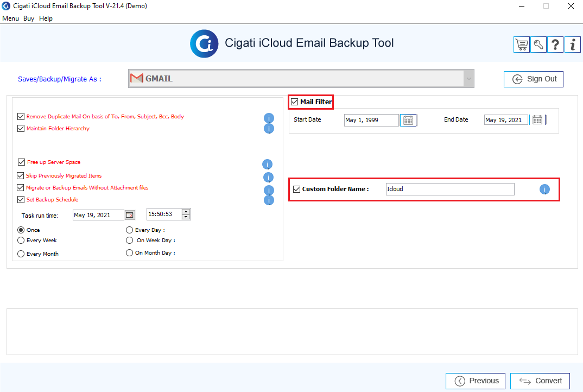This screenshot has height=392, width=583.
Task: Click the about info icon in header
Action: pos(573,45)
